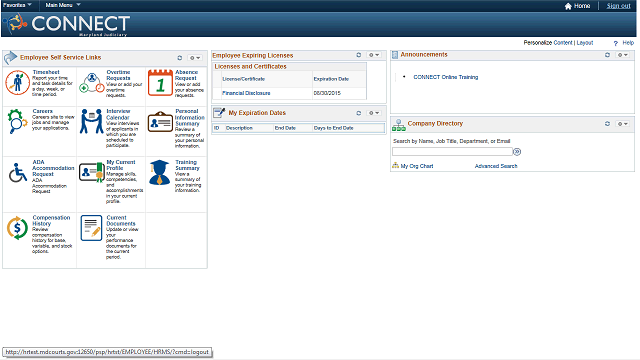Open the Interview Calendar icon
The width and height of the screenshot is (640, 360).
(92, 121)
